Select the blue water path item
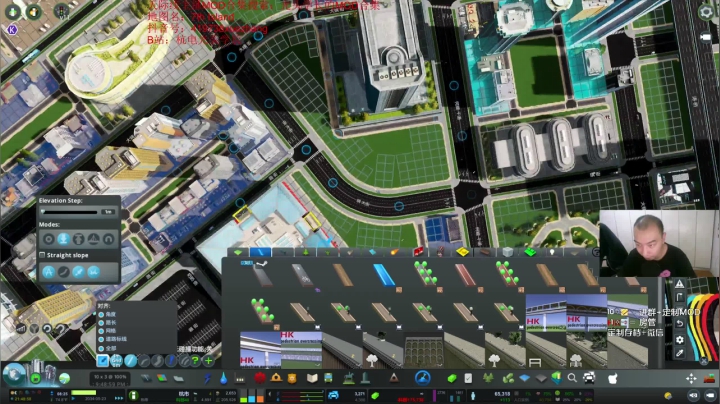The width and height of the screenshot is (720, 404). pyautogui.click(x=384, y=275)
